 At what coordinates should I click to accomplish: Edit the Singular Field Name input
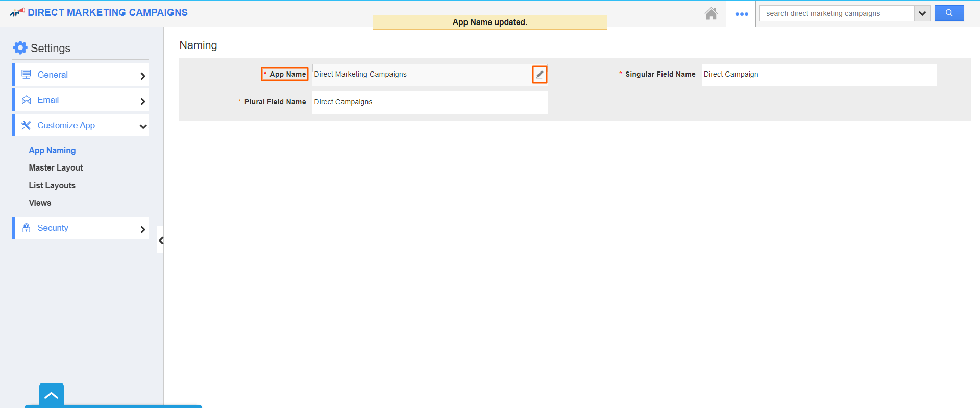coord(819,75)
